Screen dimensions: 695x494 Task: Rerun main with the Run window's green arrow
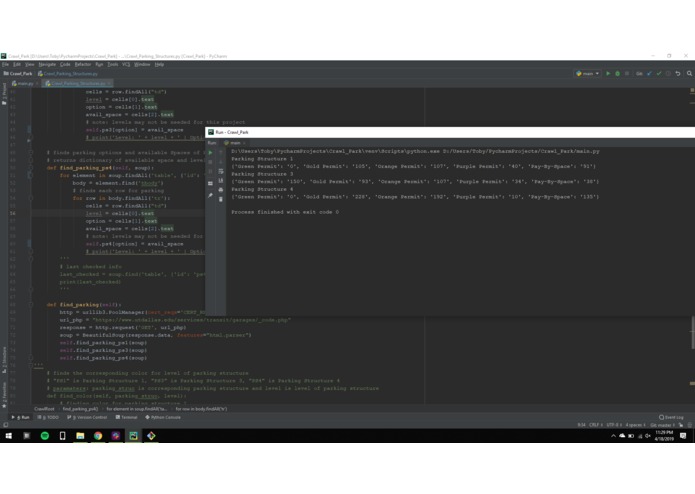tap(211, 152)
